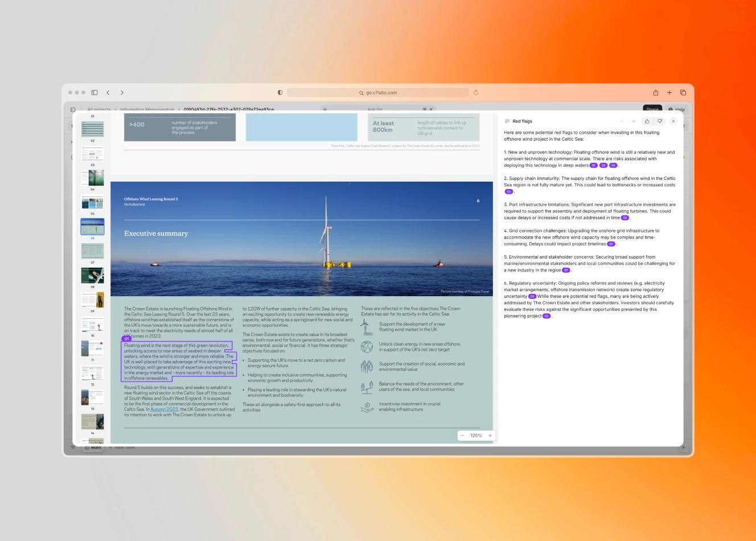Give thumbs up to the Red flags answer

tap(647, 121)
